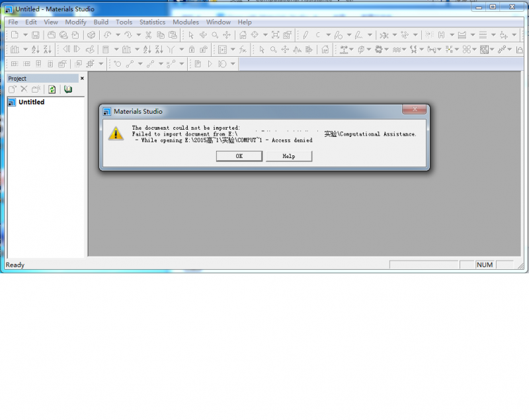
Task: Click the green Refresh icon in Project panel
Action: pos(52,89)
